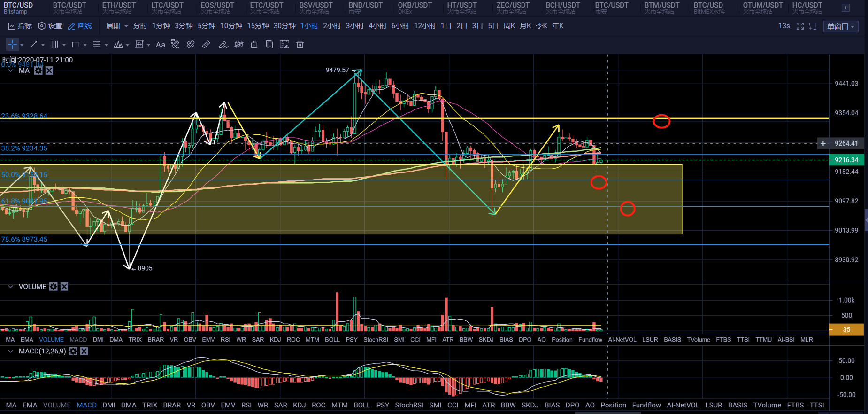Switch to the ETH/USDT tab
Image resolution: width=868 pixels, height=414 pixels.
119,8
